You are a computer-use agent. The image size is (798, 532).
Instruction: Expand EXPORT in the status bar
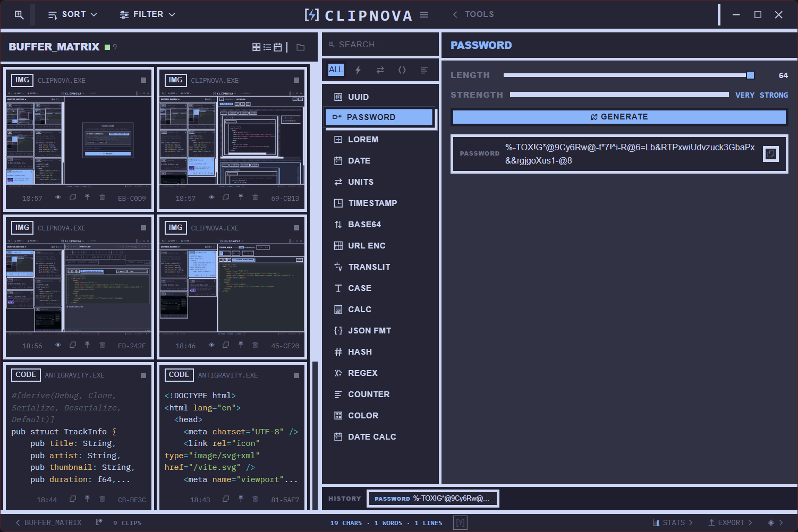(731, 522)
